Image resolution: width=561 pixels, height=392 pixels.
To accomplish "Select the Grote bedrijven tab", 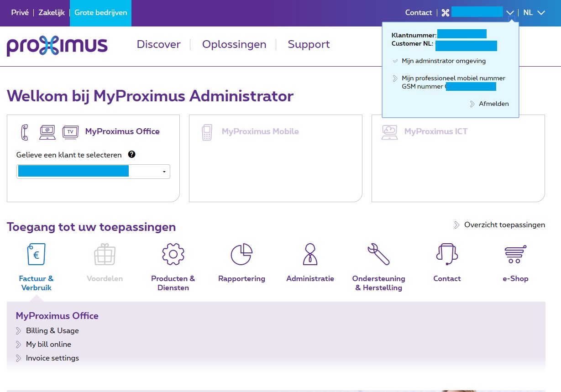I will [100, 13].
